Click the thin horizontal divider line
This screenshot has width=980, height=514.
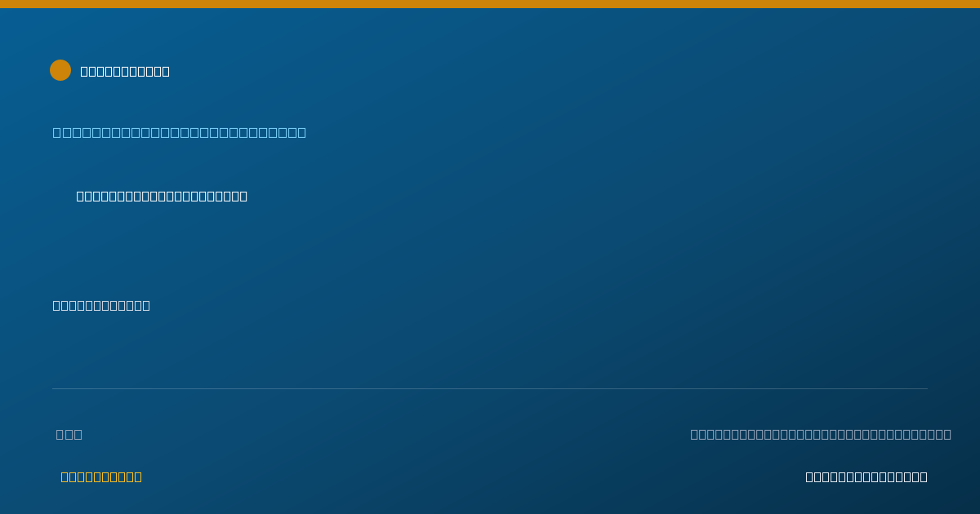coord(490,388)
